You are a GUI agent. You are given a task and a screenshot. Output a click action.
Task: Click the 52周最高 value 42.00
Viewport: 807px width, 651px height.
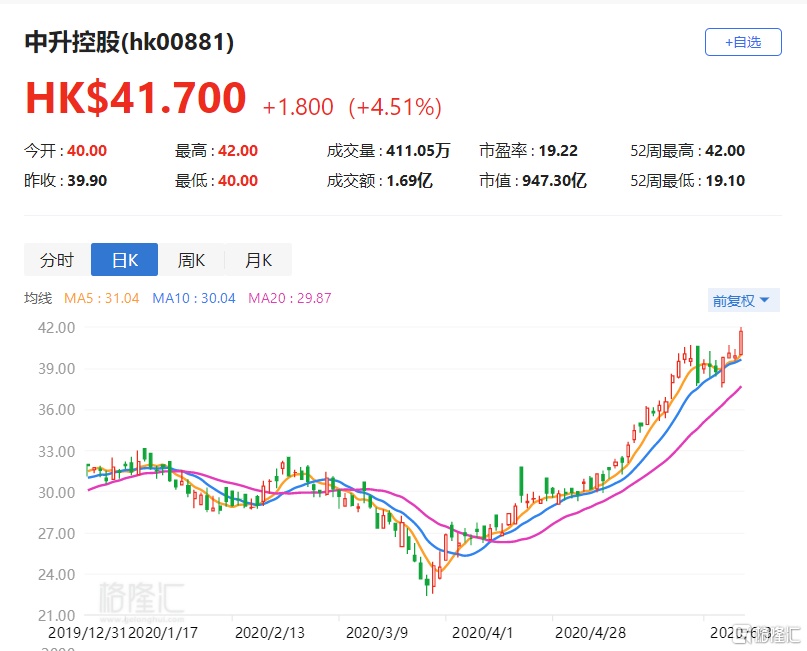pos(727,151)
